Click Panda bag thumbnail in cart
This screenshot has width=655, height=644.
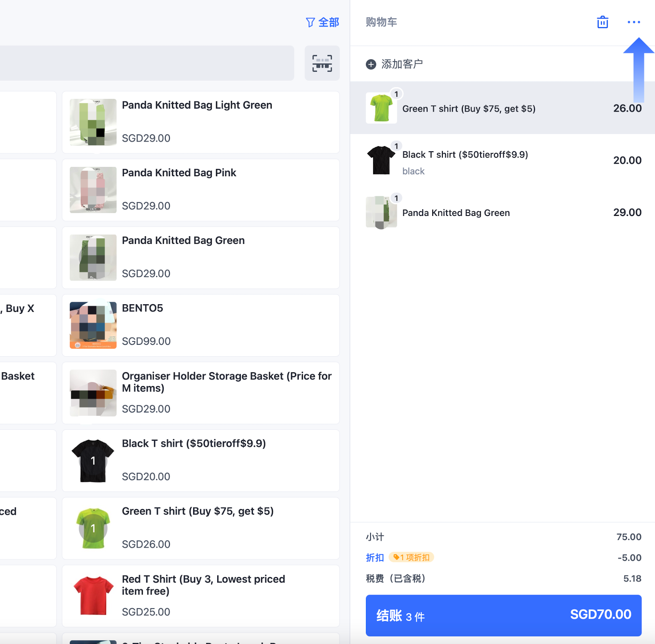point(381,212)
